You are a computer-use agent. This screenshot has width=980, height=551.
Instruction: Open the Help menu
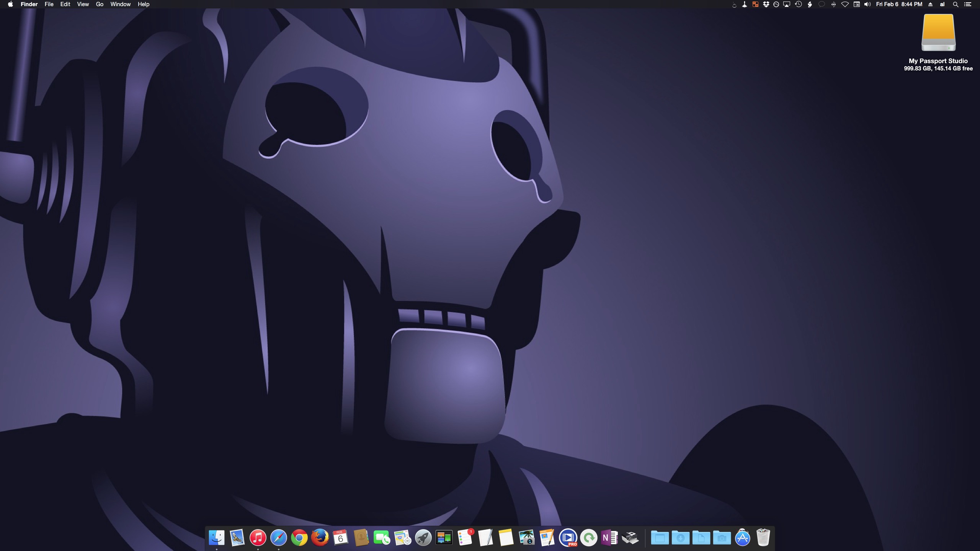144,4
